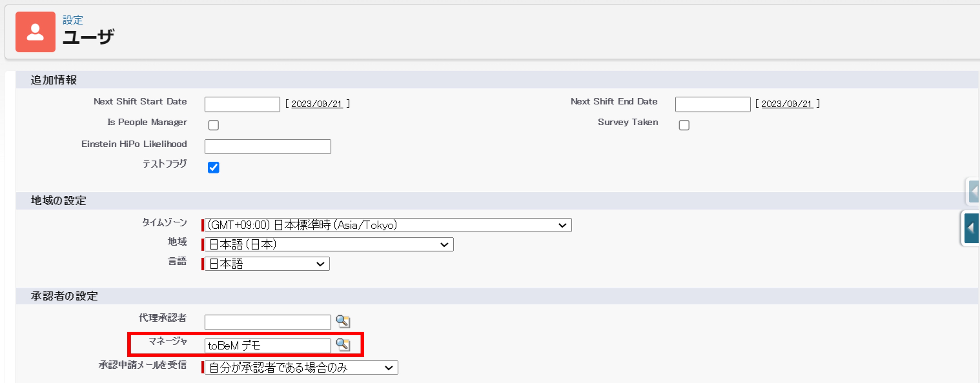Click the Next Shift Start Date input field

pos(242,104)
